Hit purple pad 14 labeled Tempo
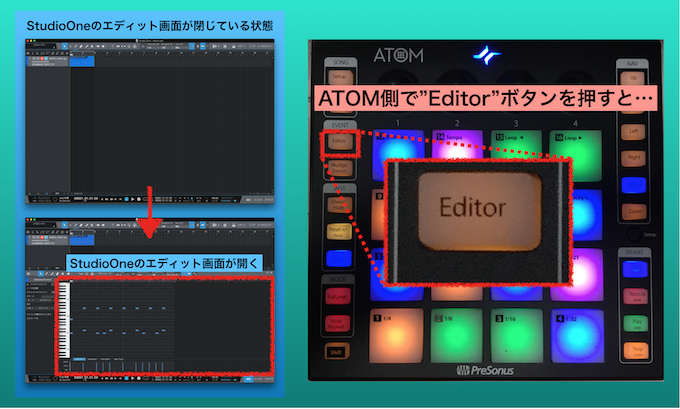The height and width of the screenshot is (409, 680). point(457,144)
